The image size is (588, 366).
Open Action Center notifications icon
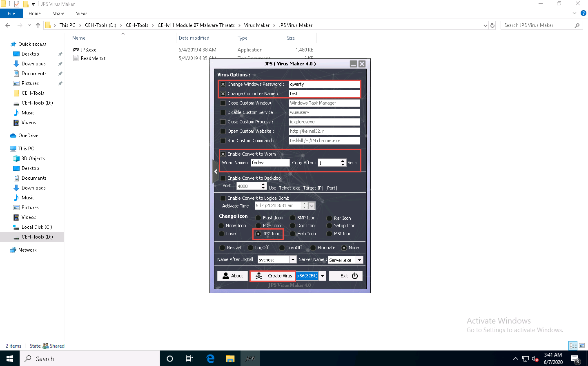click(x=575, y=359)
